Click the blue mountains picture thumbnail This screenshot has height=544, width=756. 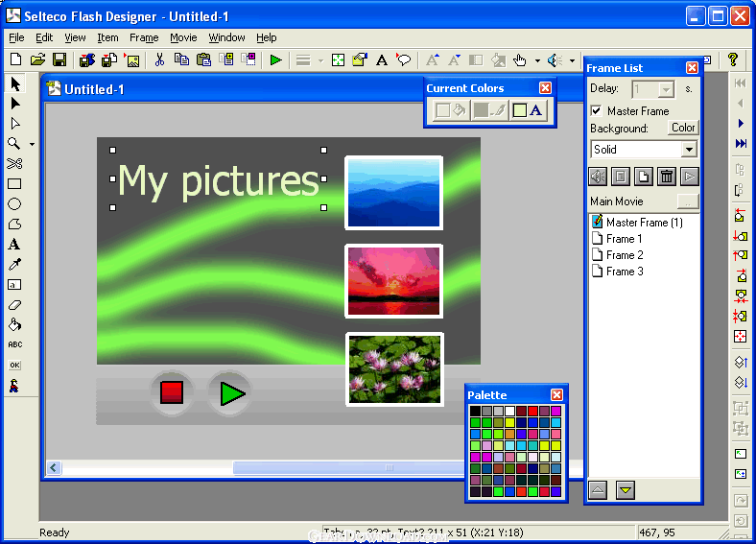point(394,193)
